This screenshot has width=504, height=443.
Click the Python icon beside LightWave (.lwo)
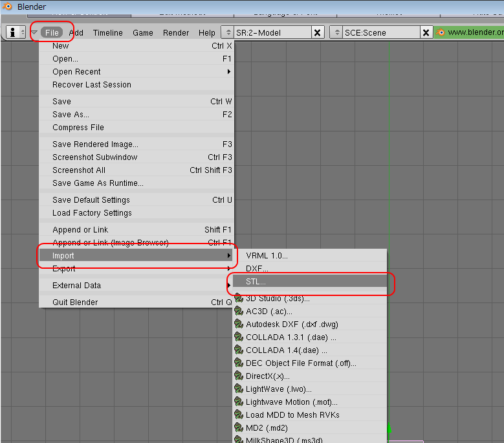tap(239, 389)
